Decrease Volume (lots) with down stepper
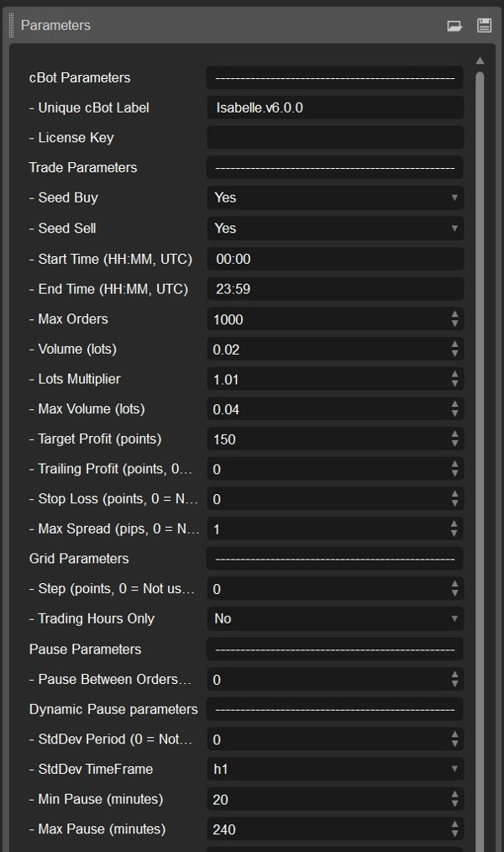504x852 pixels. pyautogui.click(x=457, y=352)
